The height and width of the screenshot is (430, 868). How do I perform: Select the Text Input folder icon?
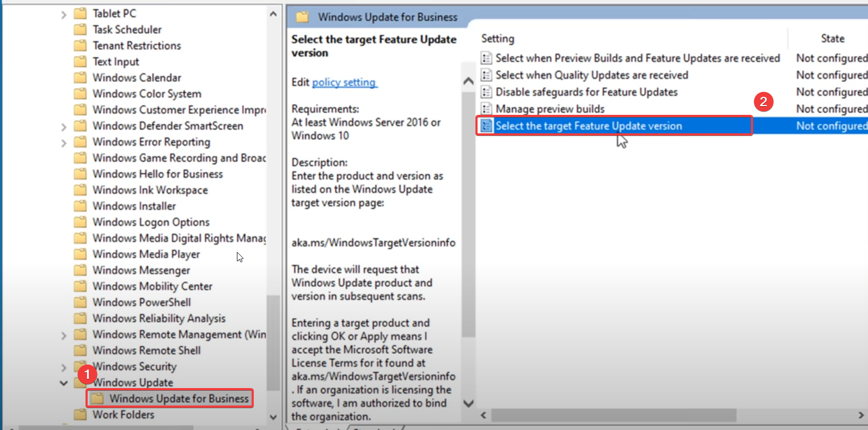80,62
